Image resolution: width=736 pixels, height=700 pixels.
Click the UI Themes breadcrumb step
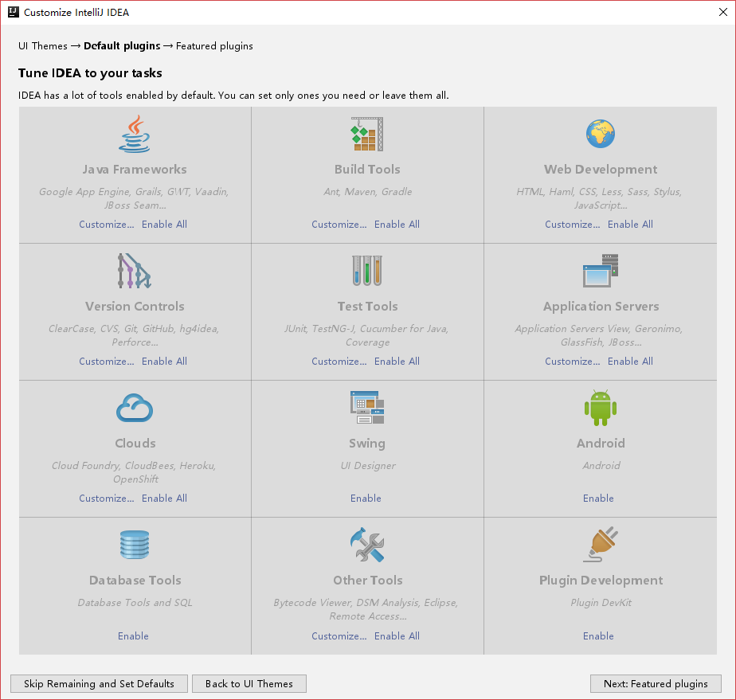coord(43,46)
